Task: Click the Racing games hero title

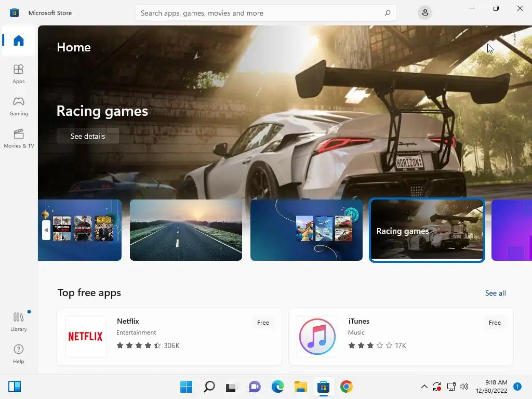Action: click(102, 111)
